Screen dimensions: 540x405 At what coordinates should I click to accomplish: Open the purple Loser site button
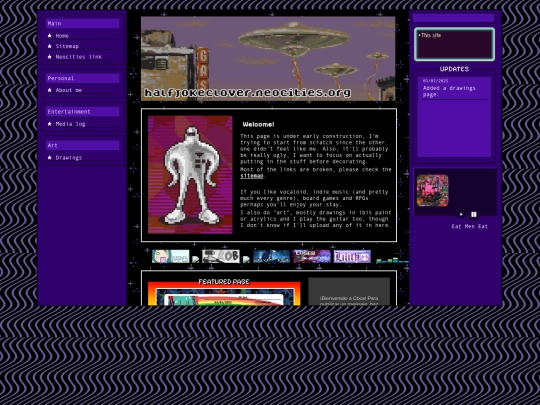(312, 256)
